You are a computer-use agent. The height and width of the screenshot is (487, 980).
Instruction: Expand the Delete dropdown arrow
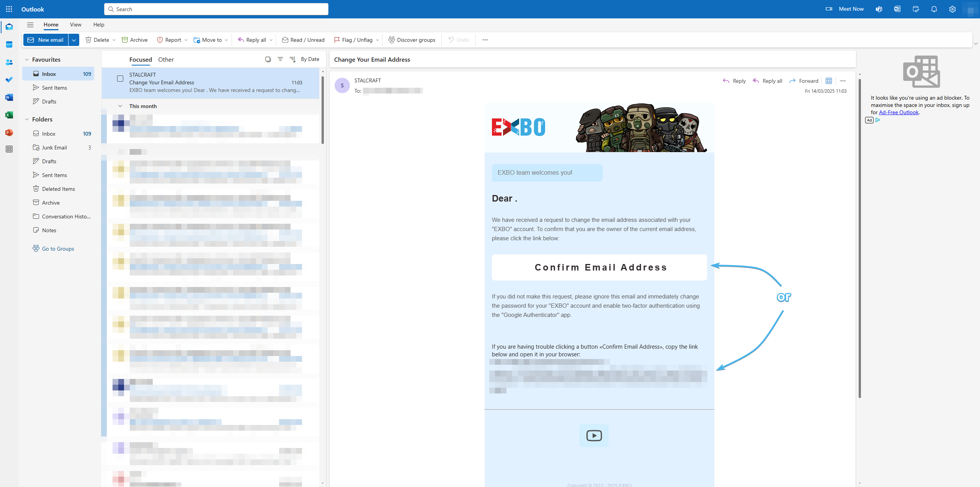coord(114,40)
